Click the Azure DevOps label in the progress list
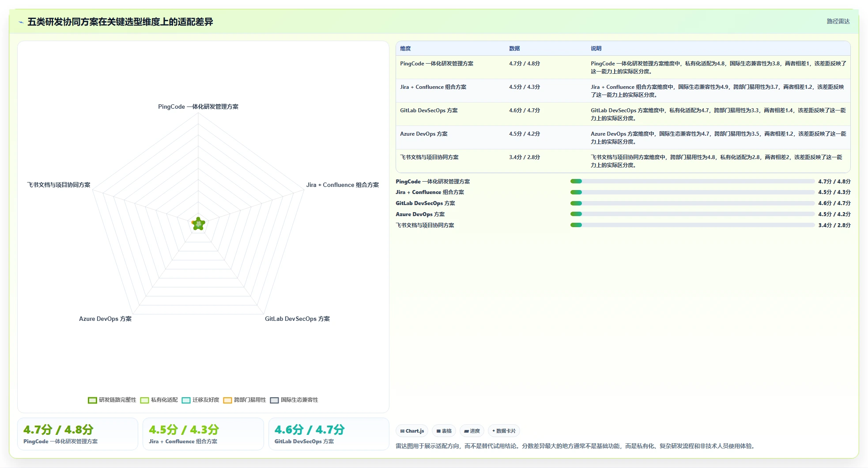Viewport: 868px width, 468px height. point(420,214)
